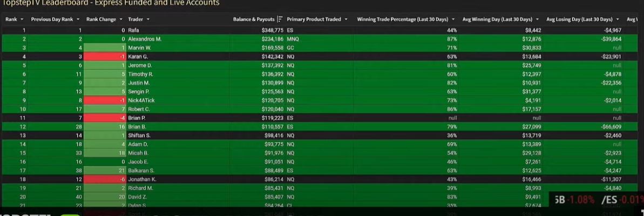Click Balkaran S.'s rank change value 21

[x=121, y=171]
